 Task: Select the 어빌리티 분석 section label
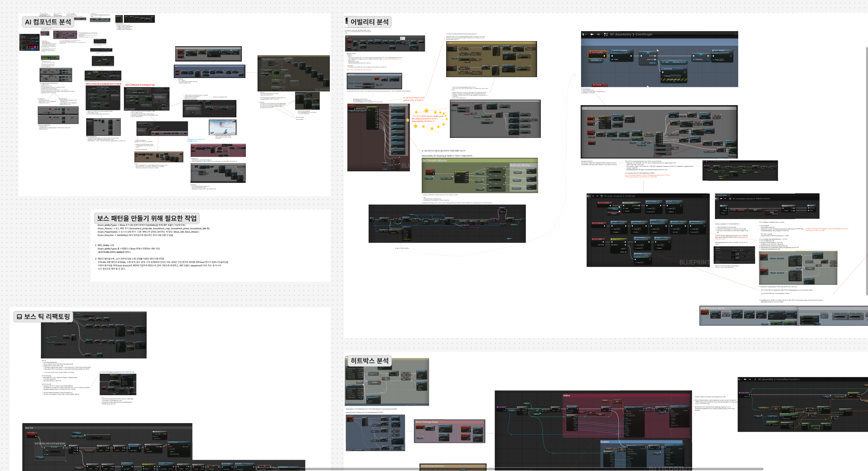369,22
